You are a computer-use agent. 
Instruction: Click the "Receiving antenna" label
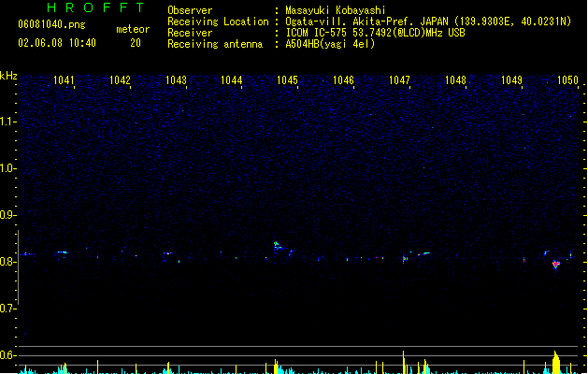(x=215, y=44)
